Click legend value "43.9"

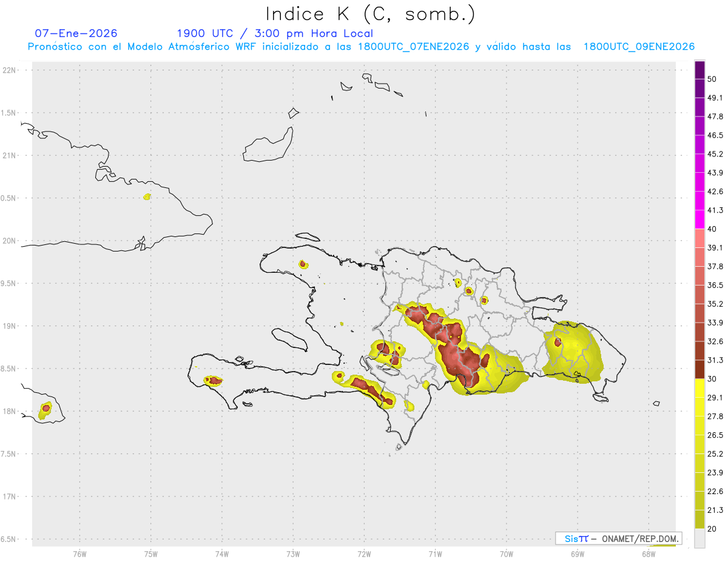[715, 173]
